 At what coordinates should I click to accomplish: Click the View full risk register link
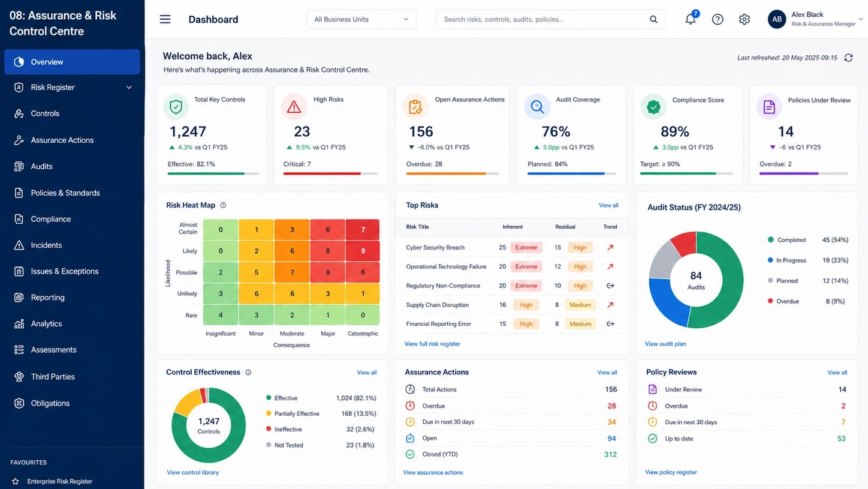432,344
